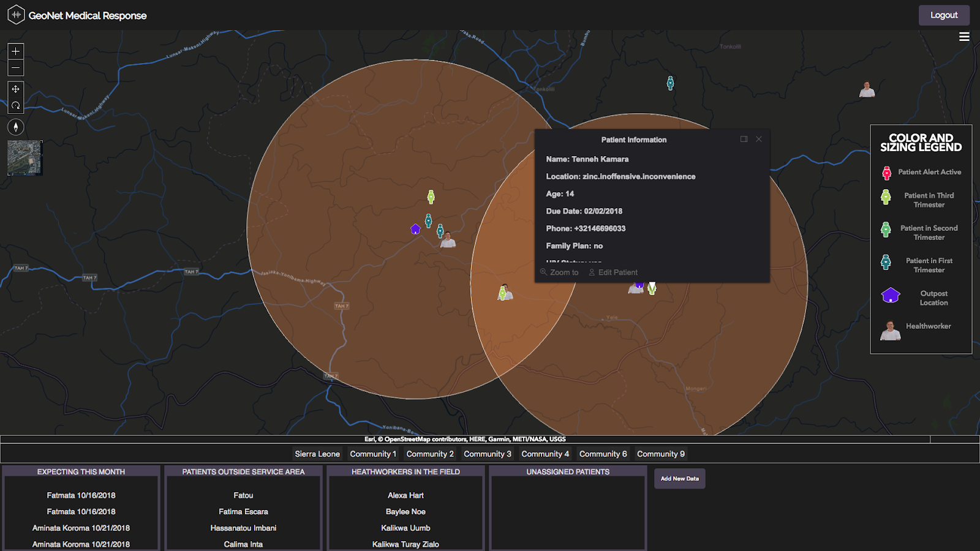Select the pan map tool icon
980x551 pixels.
click(x=16, y=89)
